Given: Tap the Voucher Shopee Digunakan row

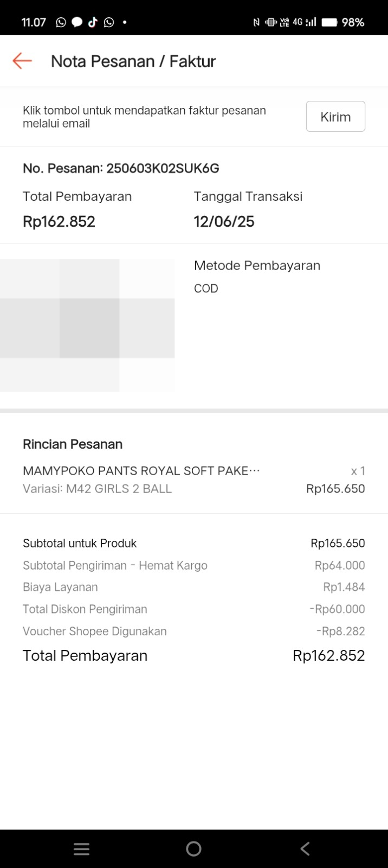Looking at the screenshot, I should 193,631.
